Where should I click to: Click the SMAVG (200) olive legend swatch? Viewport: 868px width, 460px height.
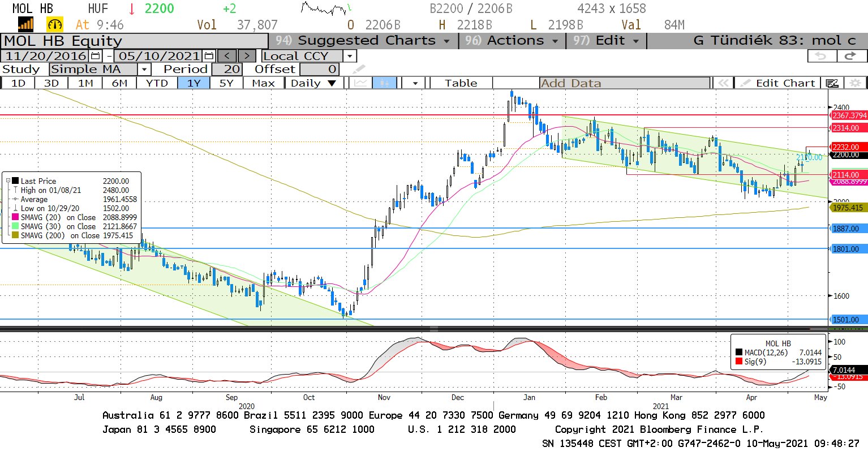point(15,235)
